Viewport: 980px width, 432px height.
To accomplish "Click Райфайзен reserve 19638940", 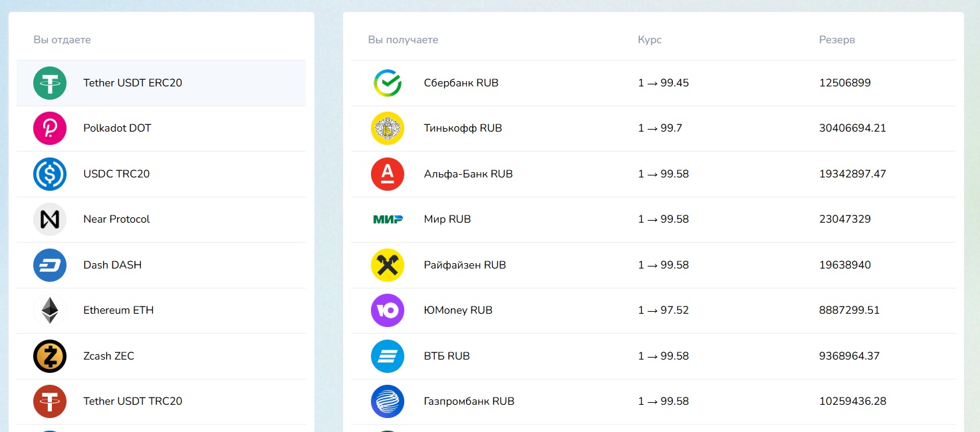I will [x=845, y=265].
